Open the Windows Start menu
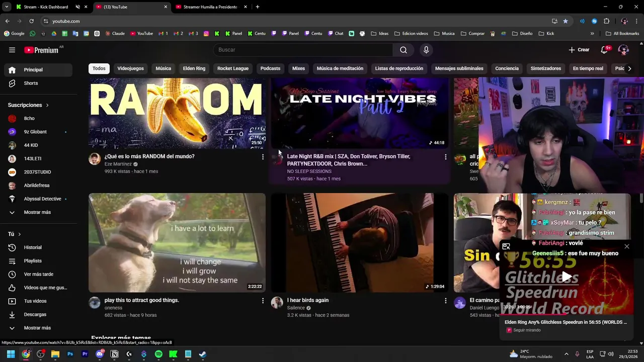This screenshot has height=362, width=644. pyautogui.click(x=11, y=354)
